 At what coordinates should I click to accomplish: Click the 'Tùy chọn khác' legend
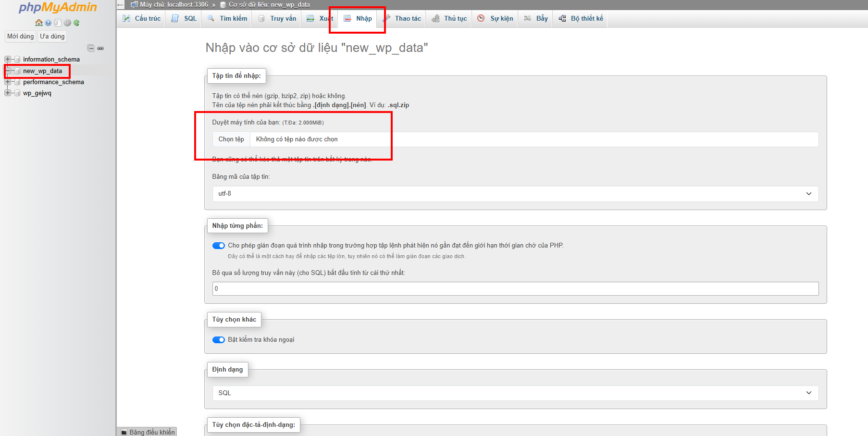point(234,320)
